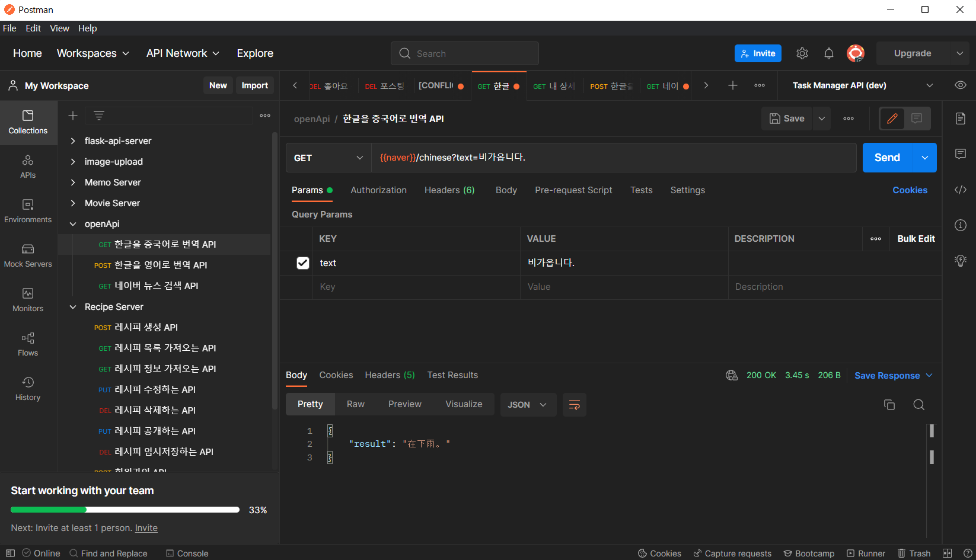Open the History sidebar panel
The height and width of the screenshot is (560, 976).
click(28, 389)
